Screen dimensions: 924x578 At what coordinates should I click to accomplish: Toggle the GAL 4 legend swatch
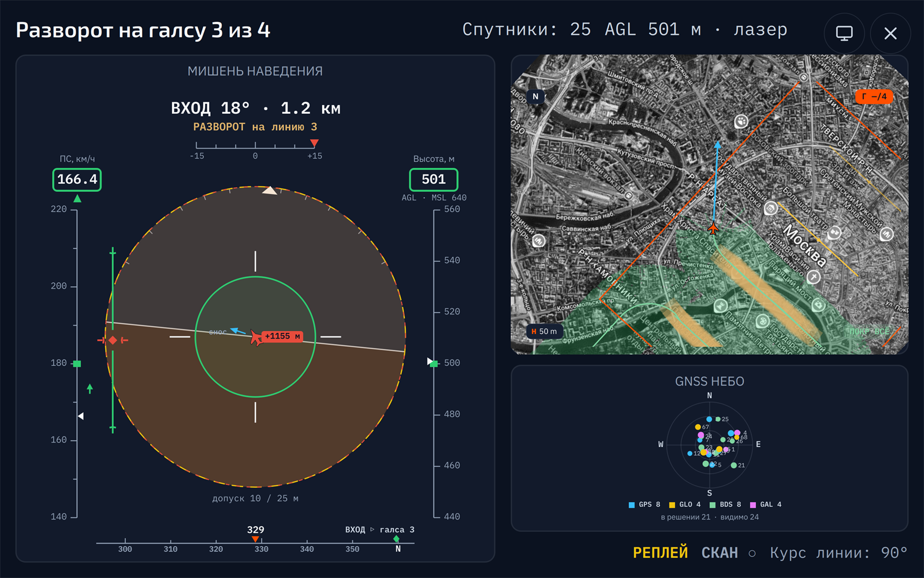(753, 505)
